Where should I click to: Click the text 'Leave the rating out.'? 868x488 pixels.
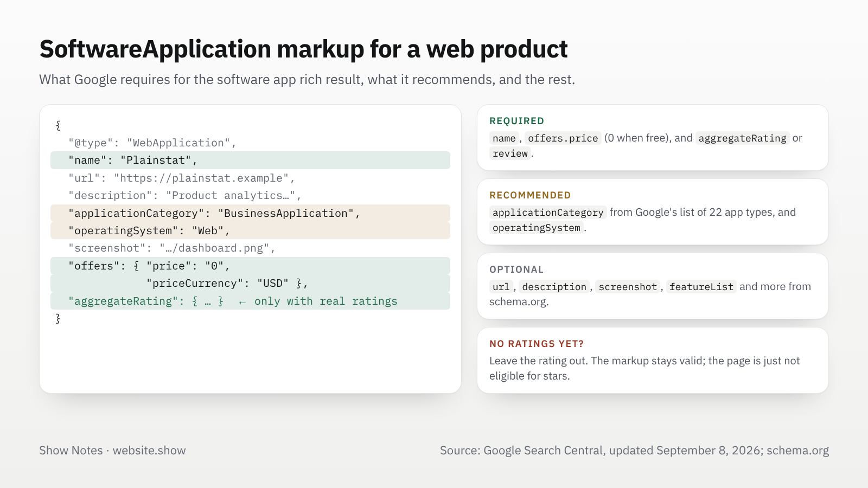pyautogui.click(x=539, y=361)
